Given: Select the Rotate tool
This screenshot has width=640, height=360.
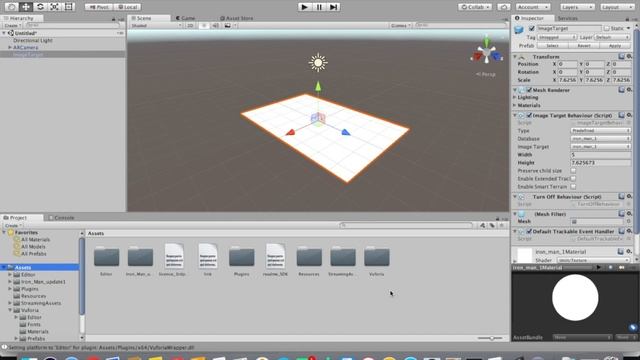Looking at the screenshot, I should pos(40,7).
